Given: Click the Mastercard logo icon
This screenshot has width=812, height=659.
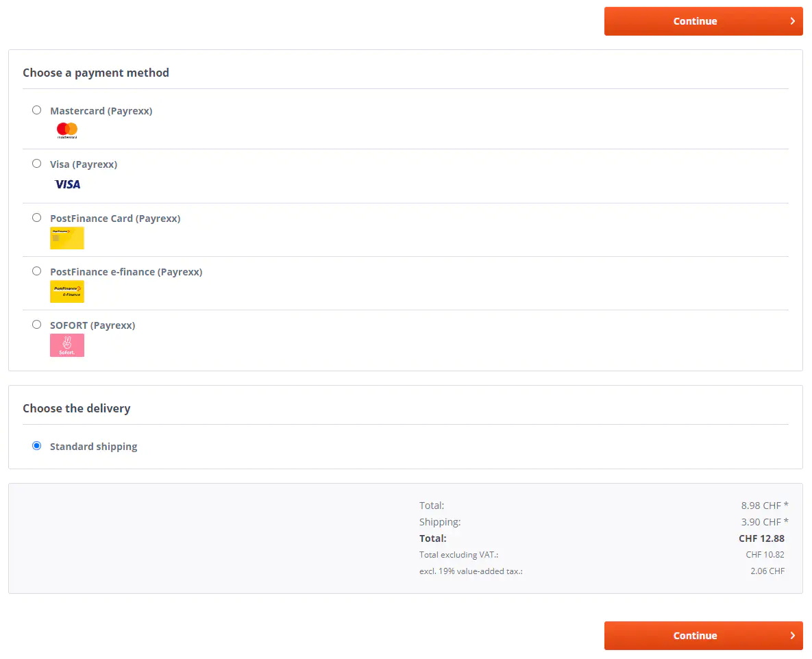Looking at the screenshot, I should 67,129.
